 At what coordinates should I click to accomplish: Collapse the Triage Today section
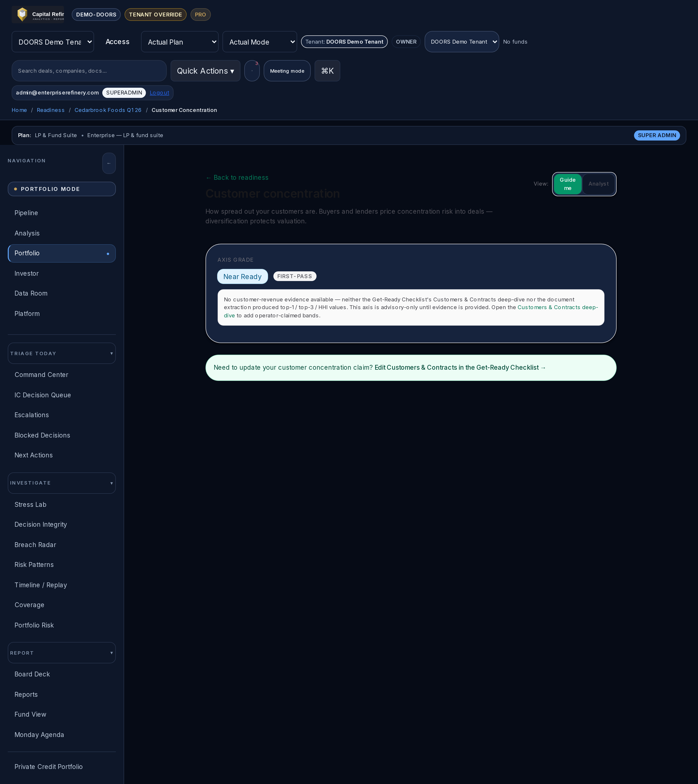pos(62,353)
